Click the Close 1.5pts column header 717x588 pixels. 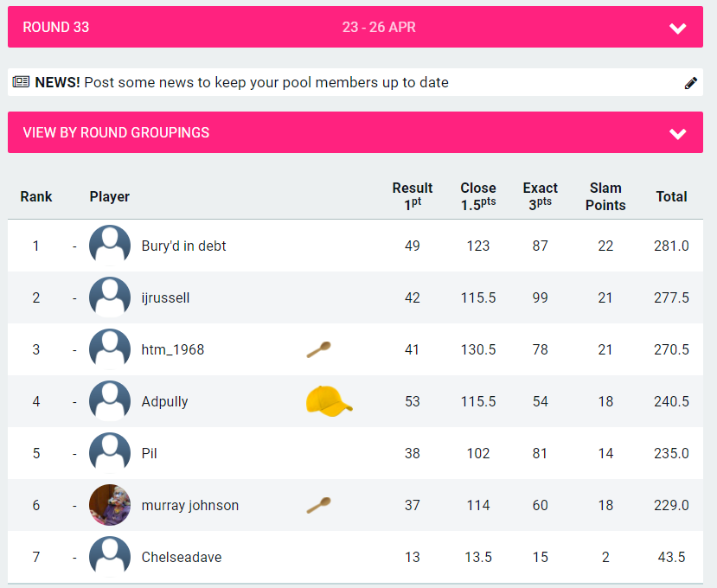[x=477, y=196]
